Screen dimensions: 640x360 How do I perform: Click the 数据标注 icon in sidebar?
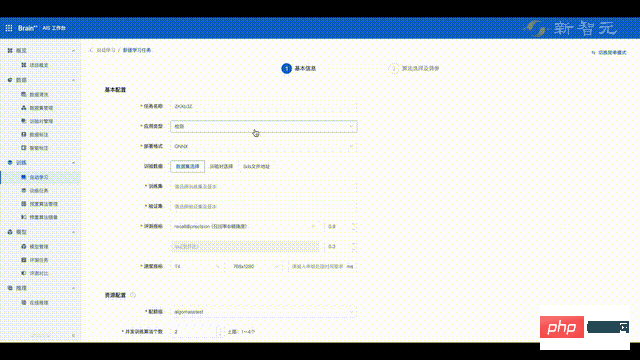24,134
